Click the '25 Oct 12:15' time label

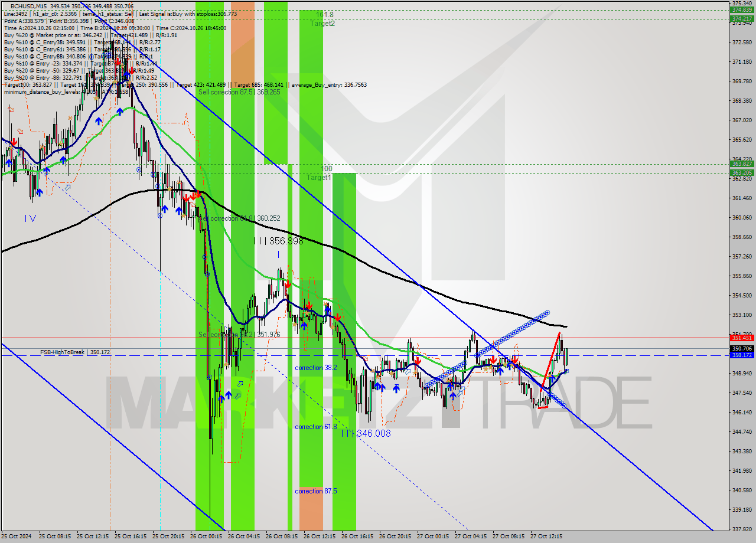(93, 537)
